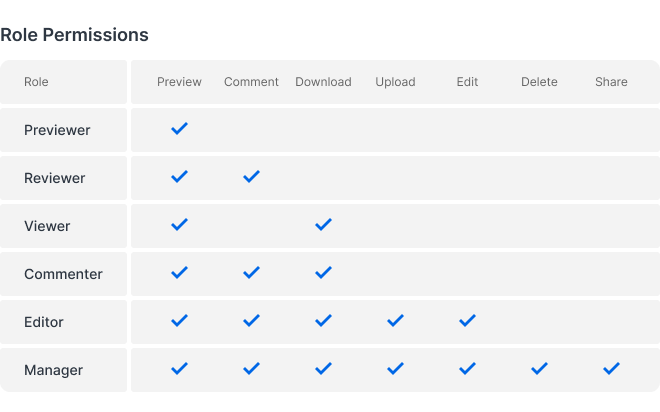The width and height of the screenshot is (660, 412).
Task: Toggle Reviewer's Comment permission checkmark
Action: (x=252, y=177)
